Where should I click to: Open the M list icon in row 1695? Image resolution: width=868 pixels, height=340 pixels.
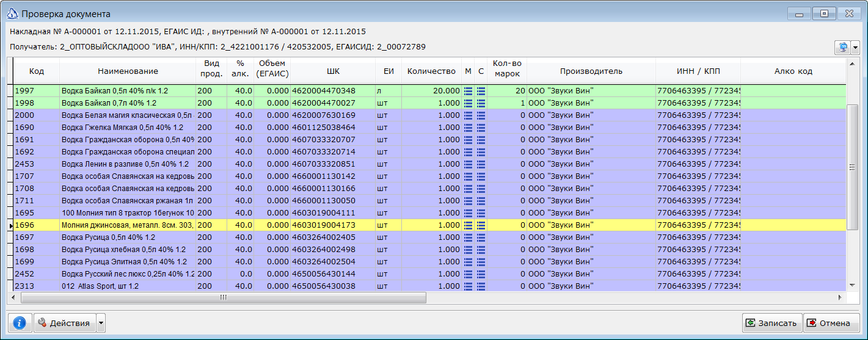(x=469, y=212)
